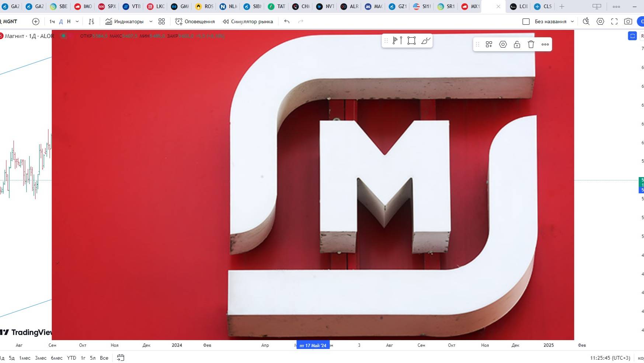Switch to the ROS tab
Screen dimensions: 644x363
pos(205,6)
